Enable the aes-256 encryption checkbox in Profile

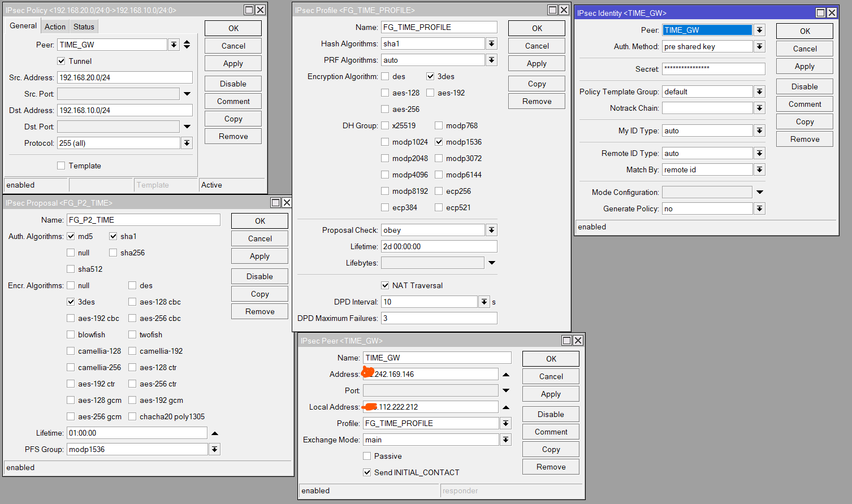pos(385,109)
